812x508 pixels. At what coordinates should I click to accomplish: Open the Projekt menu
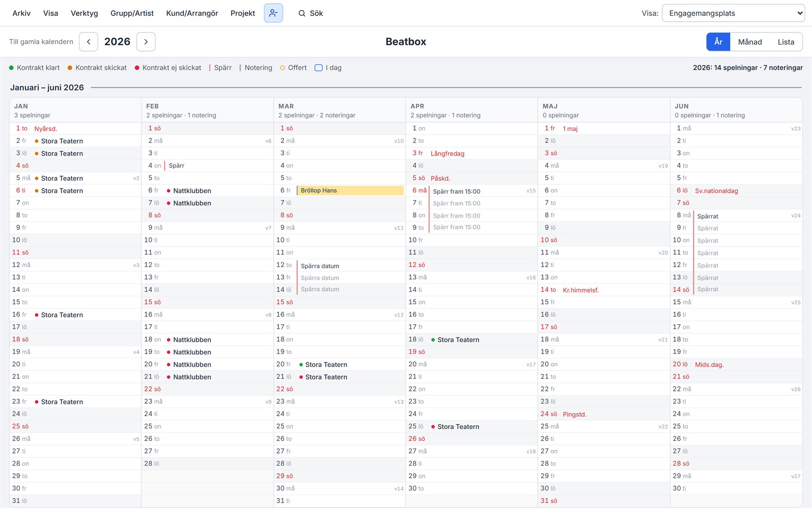243,13
